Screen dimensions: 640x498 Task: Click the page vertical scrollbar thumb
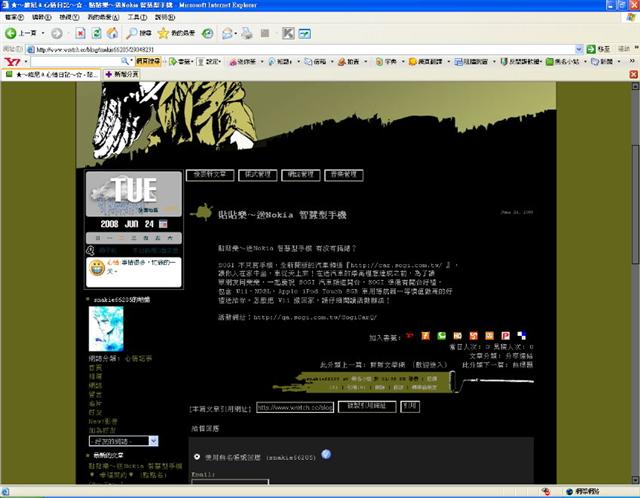[635, 204]
